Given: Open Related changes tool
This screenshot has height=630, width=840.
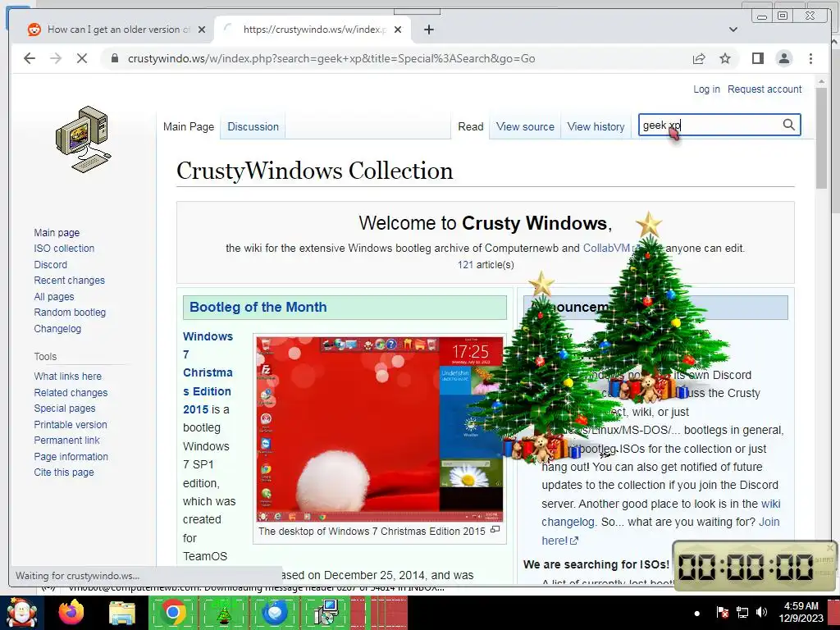Looking at the screenshot, I should click(71, 393).
